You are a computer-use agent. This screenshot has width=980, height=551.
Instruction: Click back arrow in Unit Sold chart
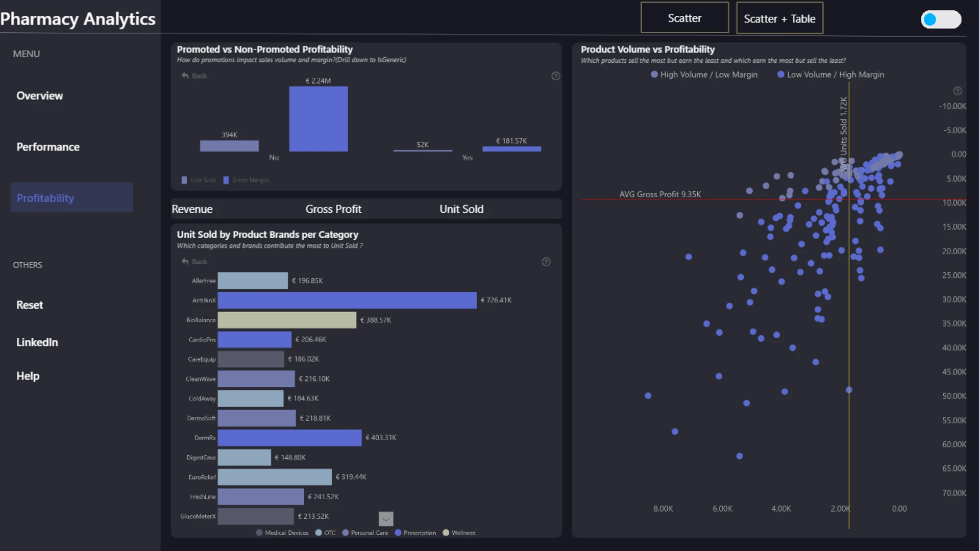coord(185,262)
